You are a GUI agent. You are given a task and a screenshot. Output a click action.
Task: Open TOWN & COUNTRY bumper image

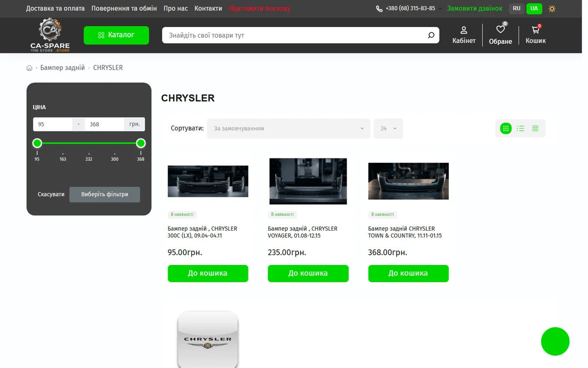click(408, 181)
